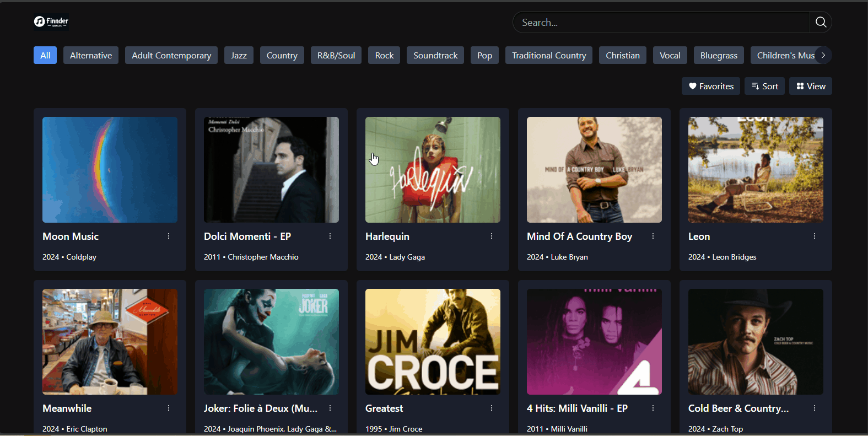Open options menu for Mind Of A Country Boy
The height and width of the screenshot is (436, 868).
pos(653,236)
